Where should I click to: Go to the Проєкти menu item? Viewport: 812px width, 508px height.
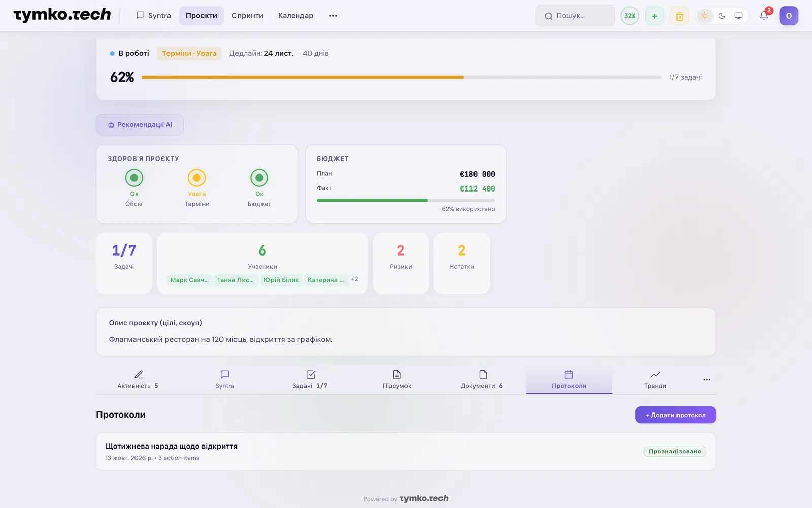click(x=201, y=16)
